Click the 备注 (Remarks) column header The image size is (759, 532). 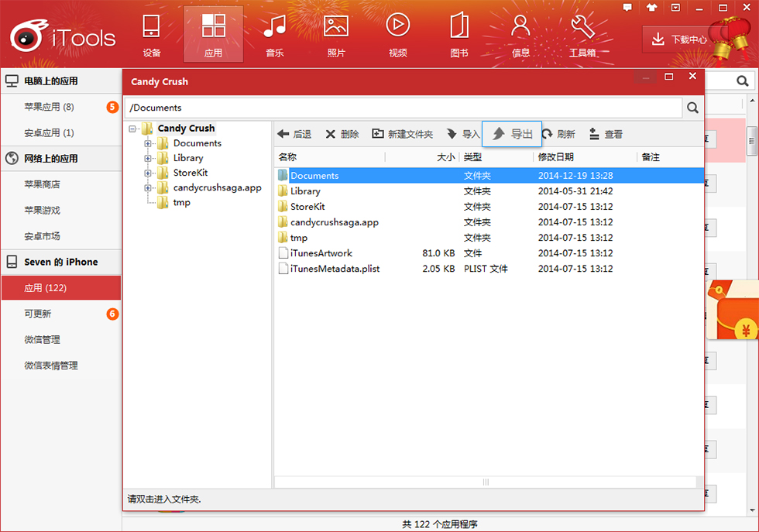tap(670, 157)
